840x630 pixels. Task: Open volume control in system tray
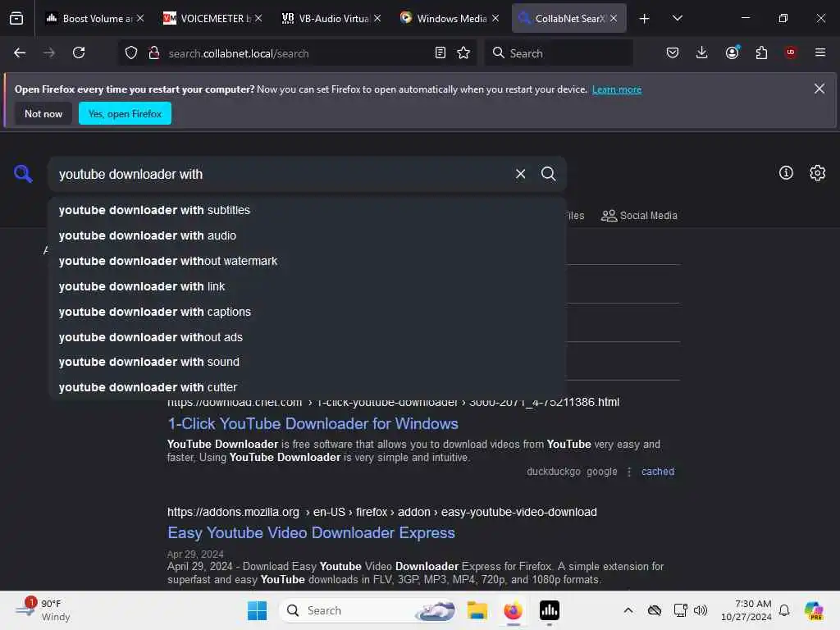701,610
